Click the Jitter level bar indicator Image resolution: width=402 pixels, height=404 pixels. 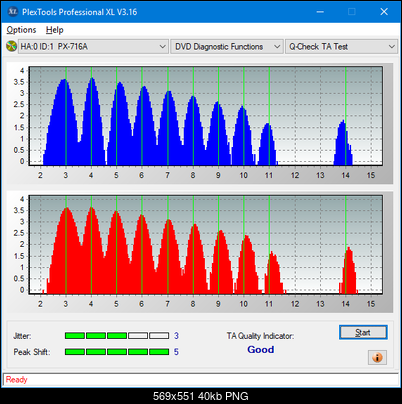pyautogui.click(x=117, y=336)
